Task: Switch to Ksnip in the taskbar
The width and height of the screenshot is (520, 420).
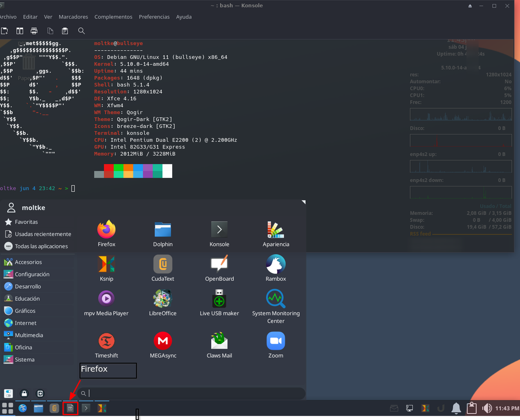Action: tap(102, 408)
